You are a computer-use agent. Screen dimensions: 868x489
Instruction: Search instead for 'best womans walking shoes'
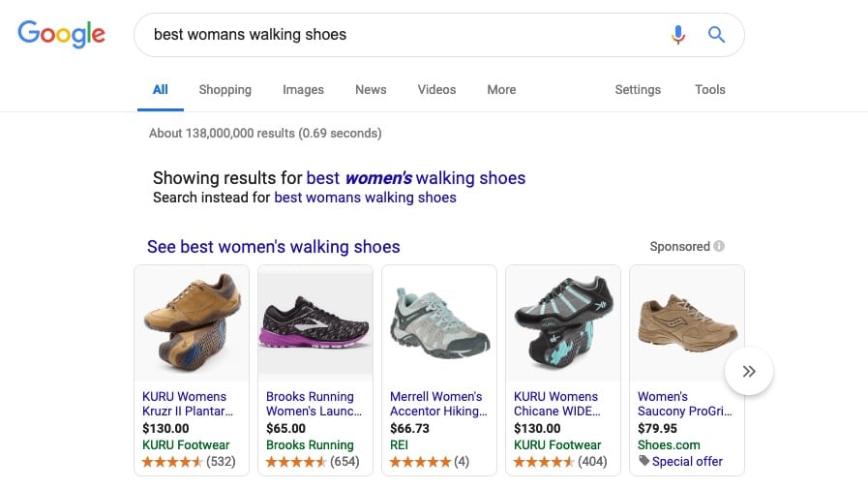pyautogui.click(x=366, y=198)
